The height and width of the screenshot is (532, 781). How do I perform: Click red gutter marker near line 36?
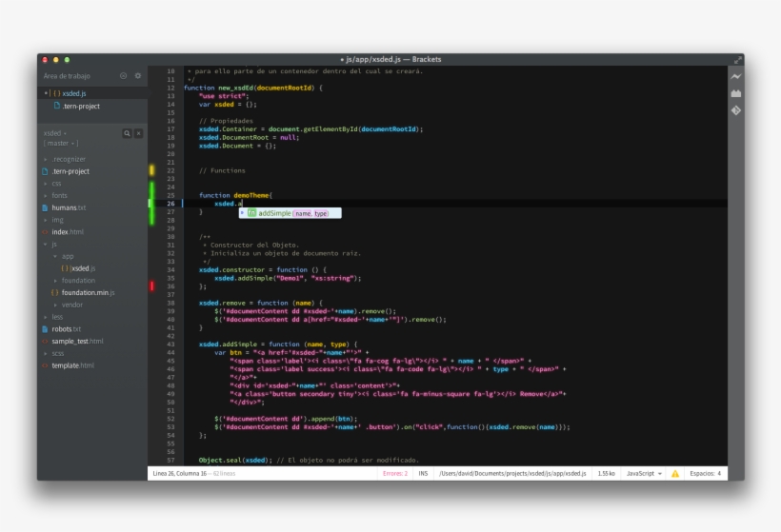152,286
